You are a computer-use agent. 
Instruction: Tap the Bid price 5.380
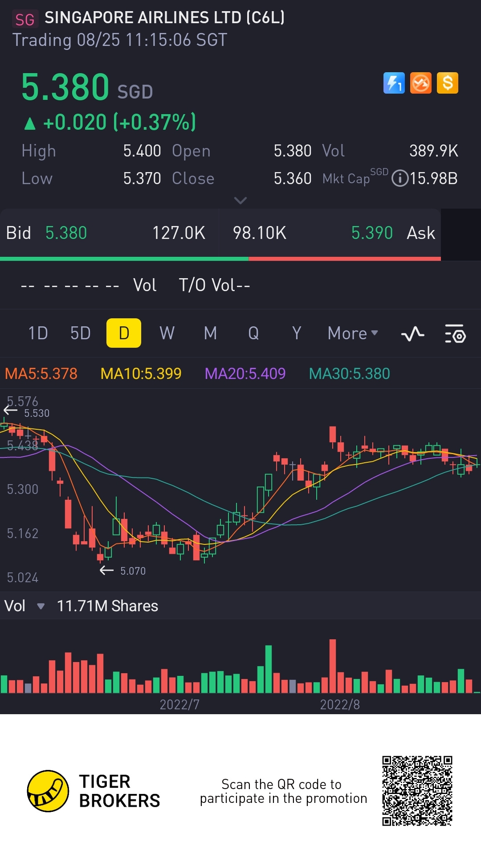point(66,233)
